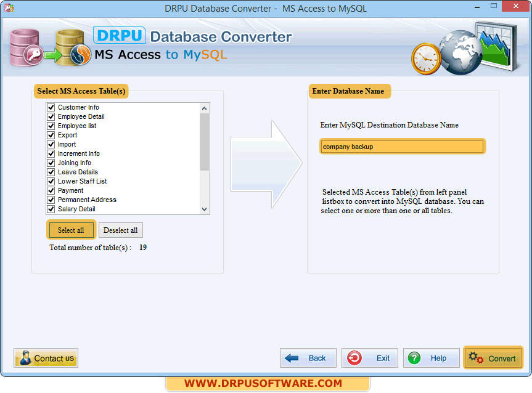Click the Deselect all button
The image size is (532, 393).
(x=120, y=230)
